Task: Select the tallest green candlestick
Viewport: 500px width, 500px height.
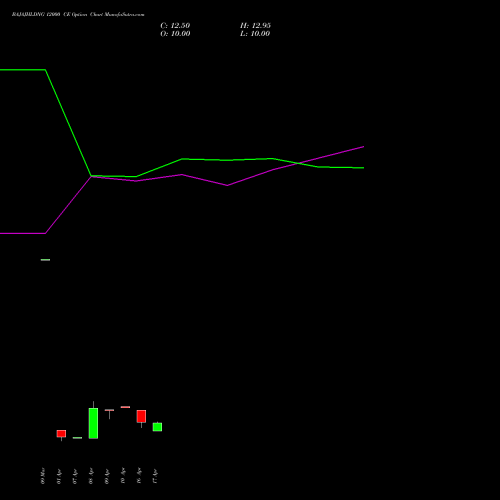Action: pos(93,420)
